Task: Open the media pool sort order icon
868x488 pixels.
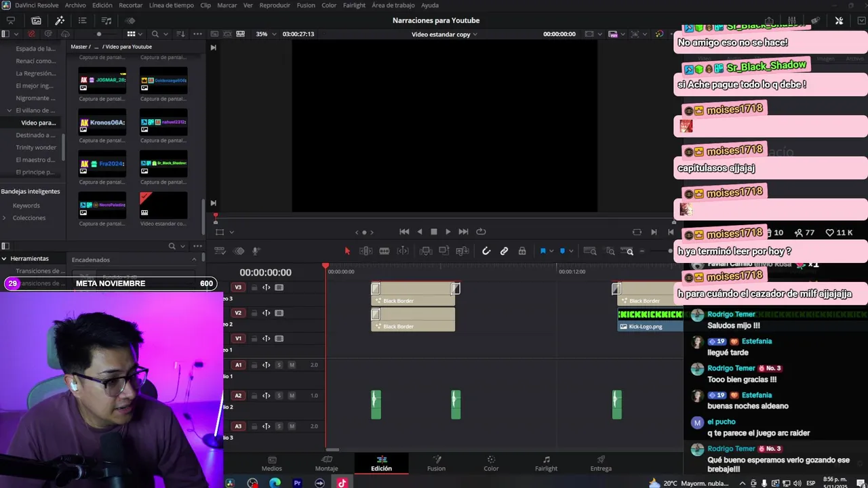Action: point(180,34)
